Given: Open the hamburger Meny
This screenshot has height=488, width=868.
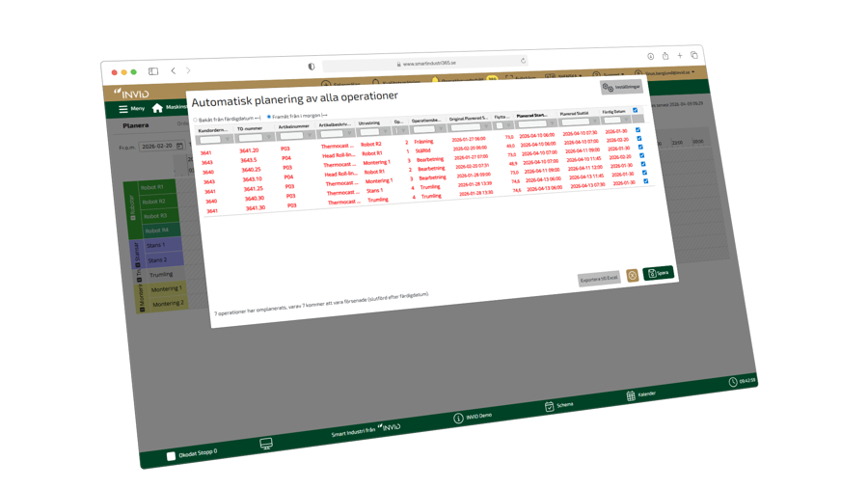Looking at the screenshot, I should click(131, 109).
